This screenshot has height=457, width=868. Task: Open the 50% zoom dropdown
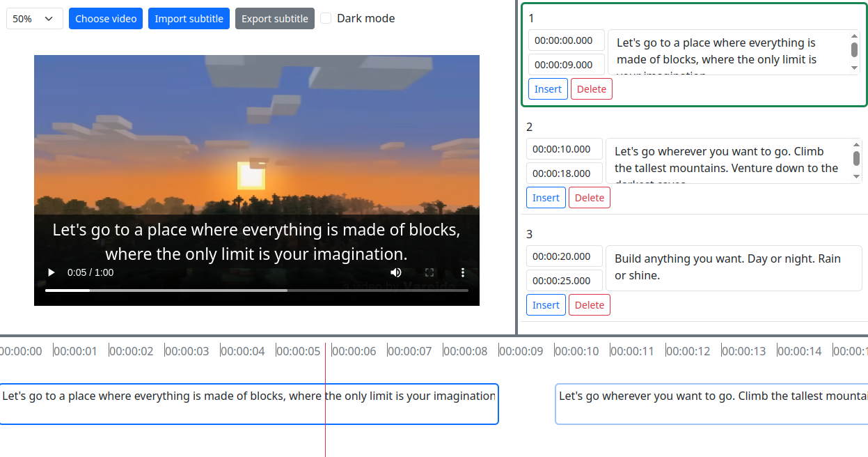pos(35,19)
